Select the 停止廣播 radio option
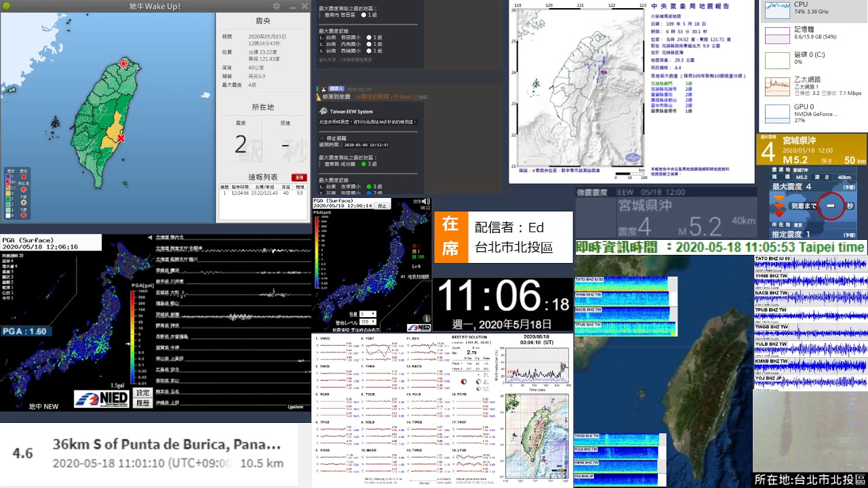The width and height of the screenshot is (868, 488). 321,138
